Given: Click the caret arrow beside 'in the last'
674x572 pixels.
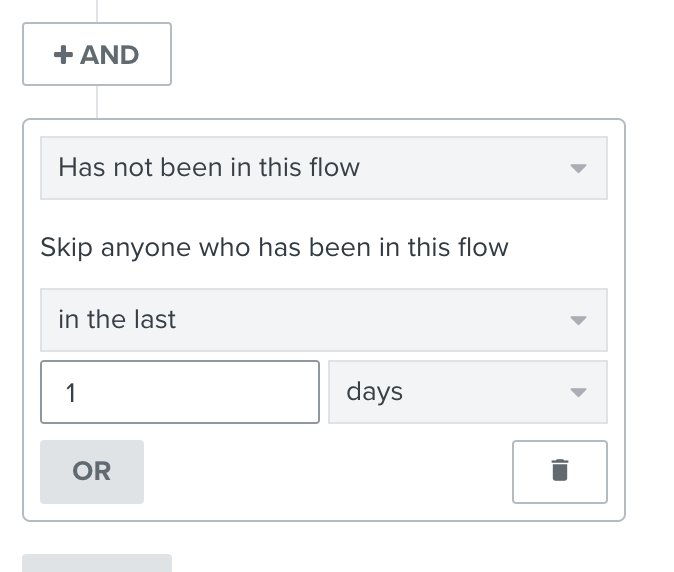Looking at the screenshot, I should [x=578, y=320].
